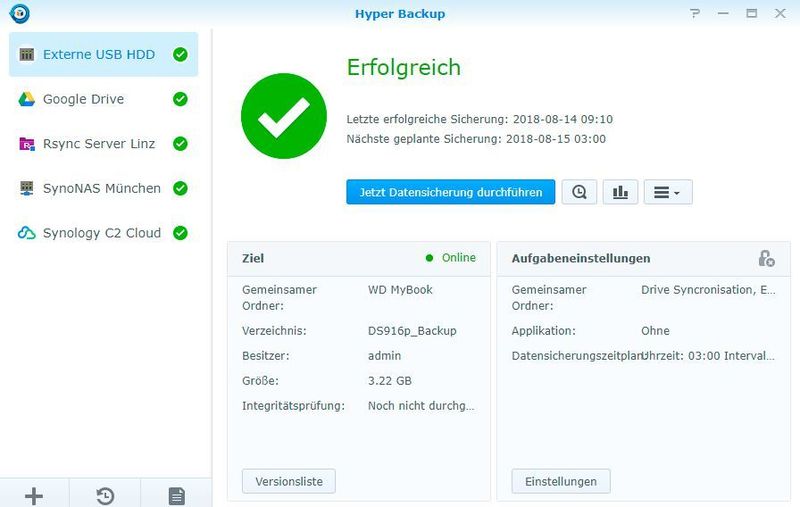Screen dimensions: 800x507
Task: Click the Nächste geplante Sicherung date line
Action: (476, 139)
